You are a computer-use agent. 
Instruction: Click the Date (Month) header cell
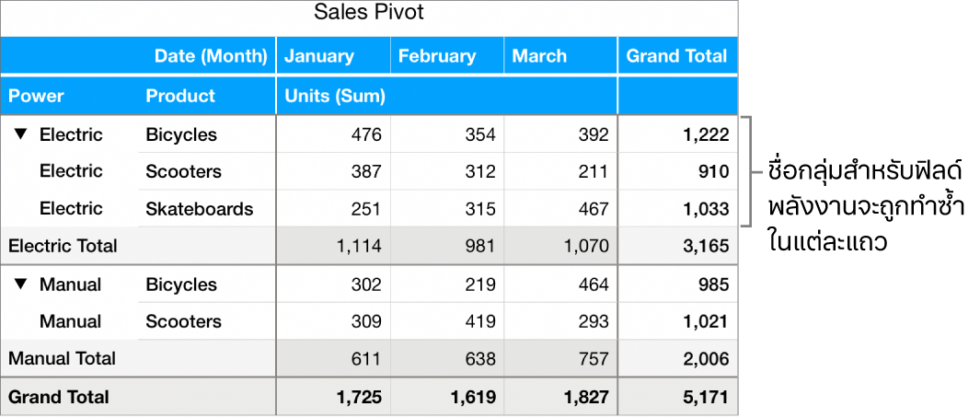click(x=211, y=56)
